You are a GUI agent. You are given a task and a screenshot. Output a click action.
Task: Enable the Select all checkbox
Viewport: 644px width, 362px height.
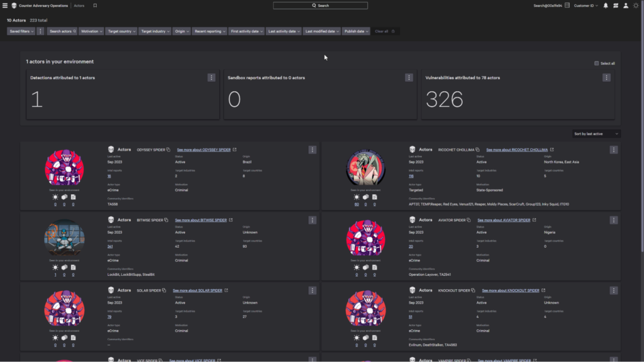597,63
